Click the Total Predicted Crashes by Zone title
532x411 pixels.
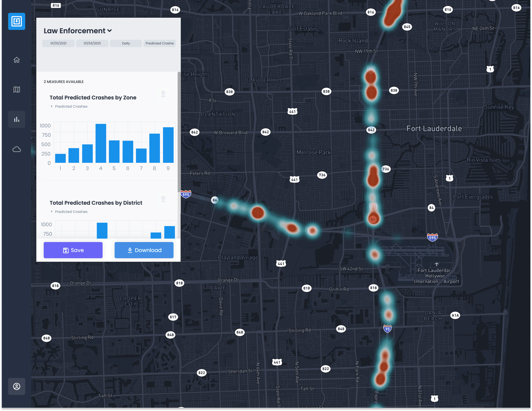pyautogui.click(x=93, y=98)
